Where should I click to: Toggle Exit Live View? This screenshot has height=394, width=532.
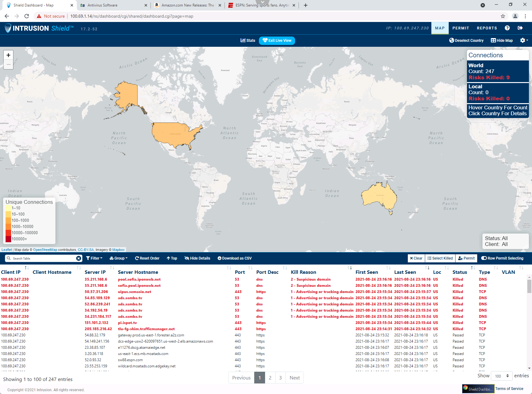coord(277,40)
